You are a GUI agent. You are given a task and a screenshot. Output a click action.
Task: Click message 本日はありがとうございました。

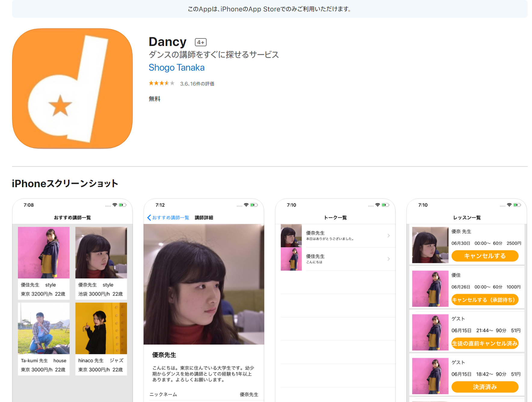click(x=330, y=239)
